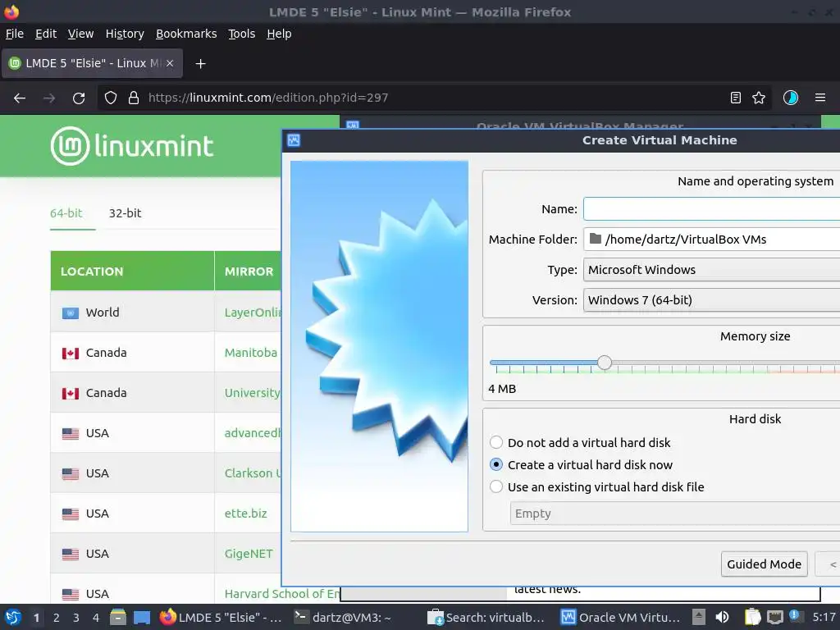The width and height of the screenshot is (840, 630).
Task: Open the Version dropdown showing Windows 7 (64-bit)
Action: tap(711, 300)
